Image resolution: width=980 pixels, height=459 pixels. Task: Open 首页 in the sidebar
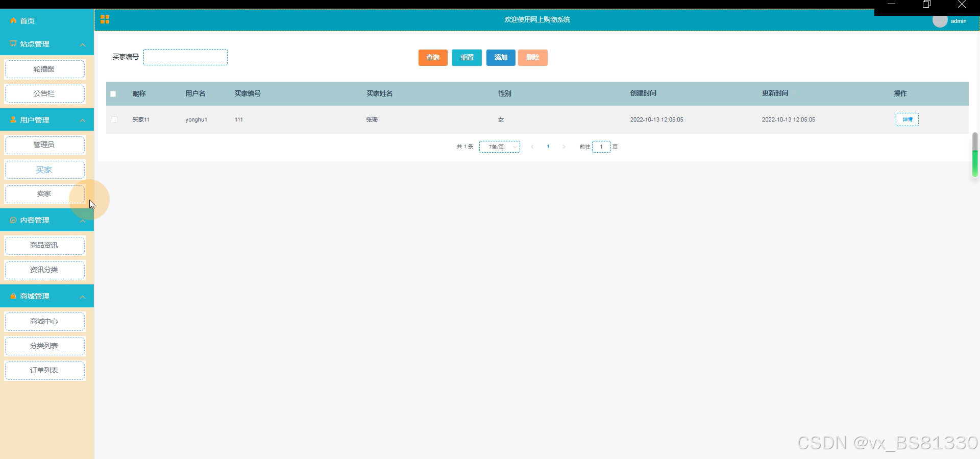coord(27,21)
